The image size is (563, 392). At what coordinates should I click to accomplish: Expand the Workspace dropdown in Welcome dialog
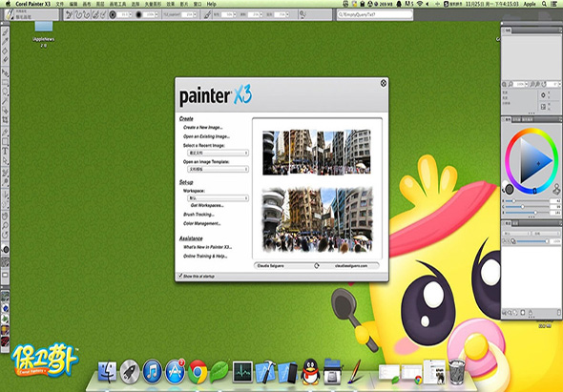tap(218, 198)
